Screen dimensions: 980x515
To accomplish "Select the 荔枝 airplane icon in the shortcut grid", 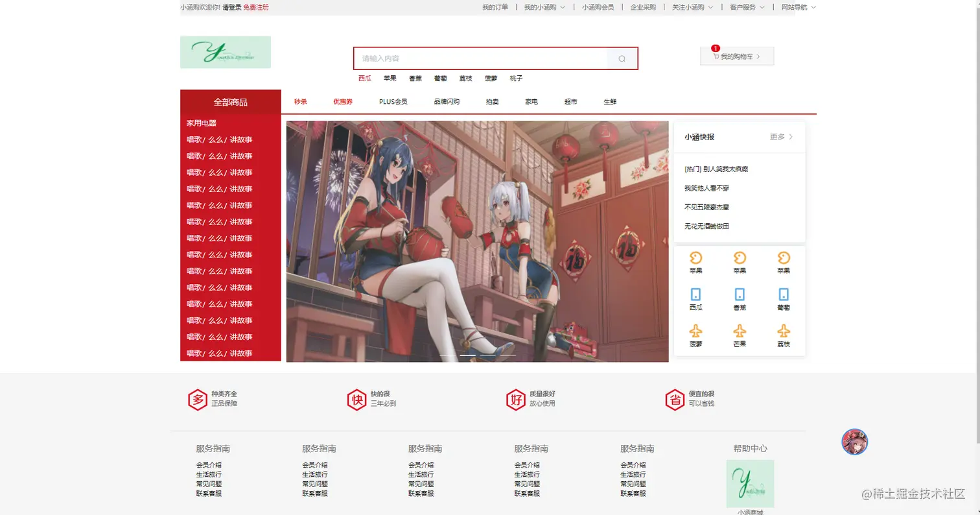I will pos(784,331).
